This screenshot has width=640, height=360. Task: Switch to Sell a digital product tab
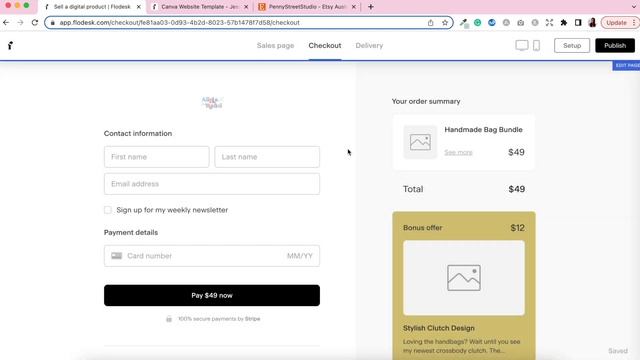(x=92, y=7)
